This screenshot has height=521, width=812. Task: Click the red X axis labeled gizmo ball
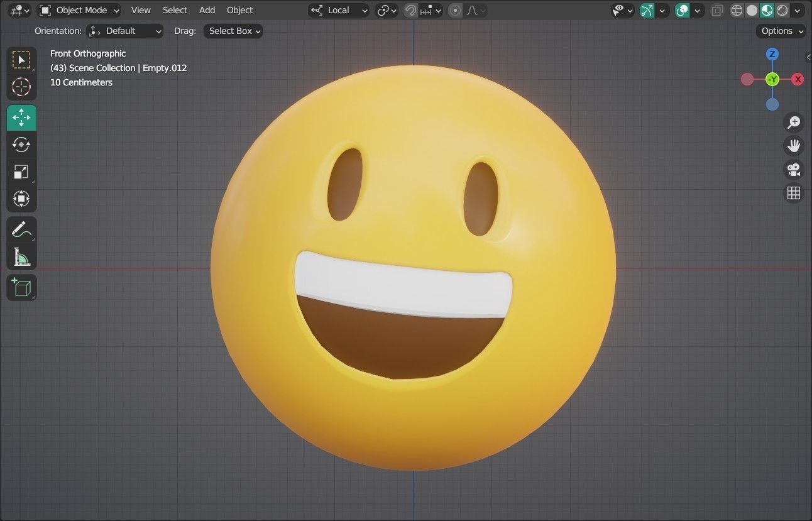[798, 79]
